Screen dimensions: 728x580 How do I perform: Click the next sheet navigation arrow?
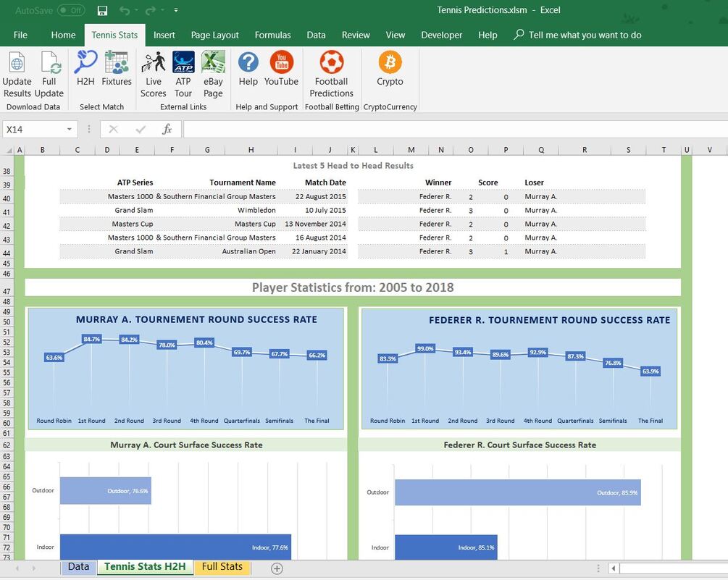coord(34,568)
